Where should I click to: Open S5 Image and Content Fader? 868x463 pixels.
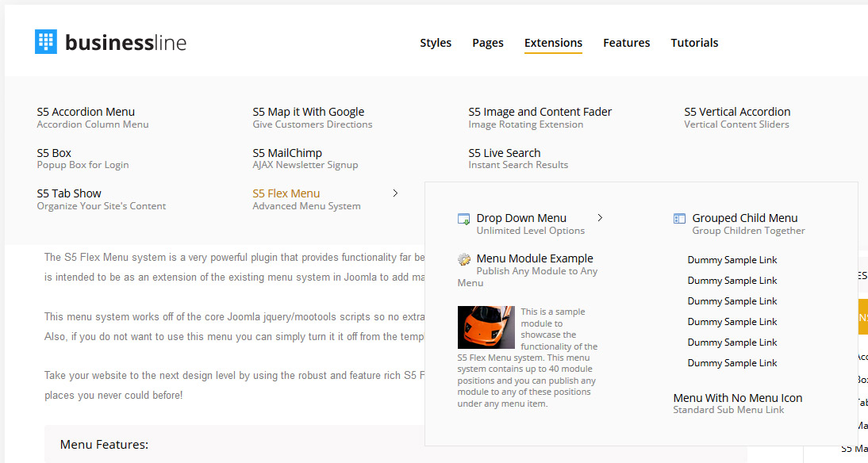click(540, 112)
